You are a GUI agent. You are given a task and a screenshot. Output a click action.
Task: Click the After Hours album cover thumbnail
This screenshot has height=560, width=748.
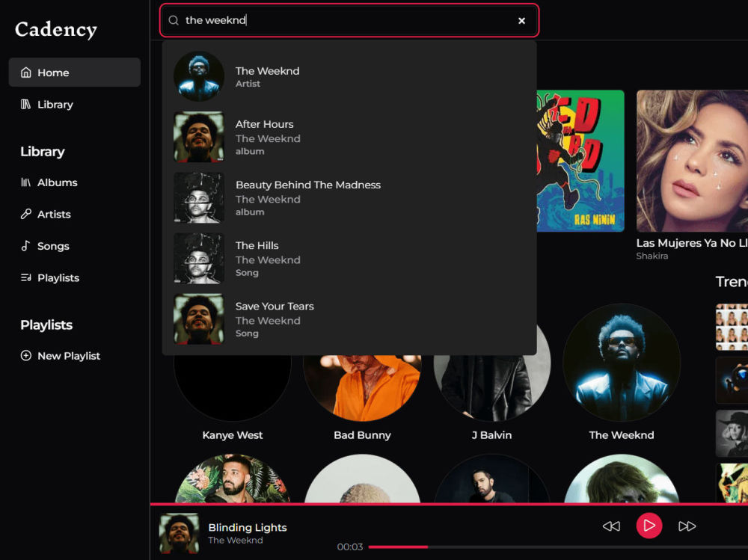pyautogui.click(x=199, y=137)
